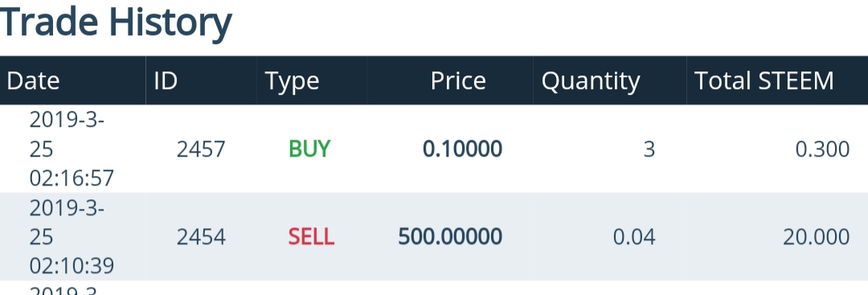Click the 0.300 total STEEM value
The image size is (868, 295).
(823, 149)
